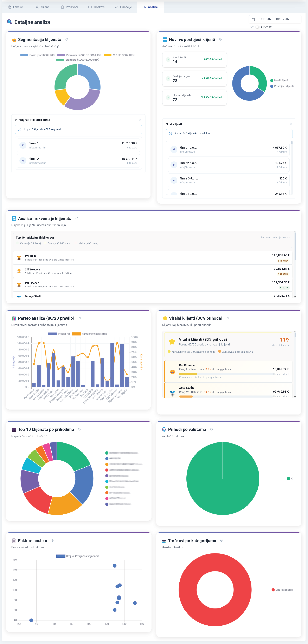
Task: Open the Troškovi tab
Action: point(96,7)
